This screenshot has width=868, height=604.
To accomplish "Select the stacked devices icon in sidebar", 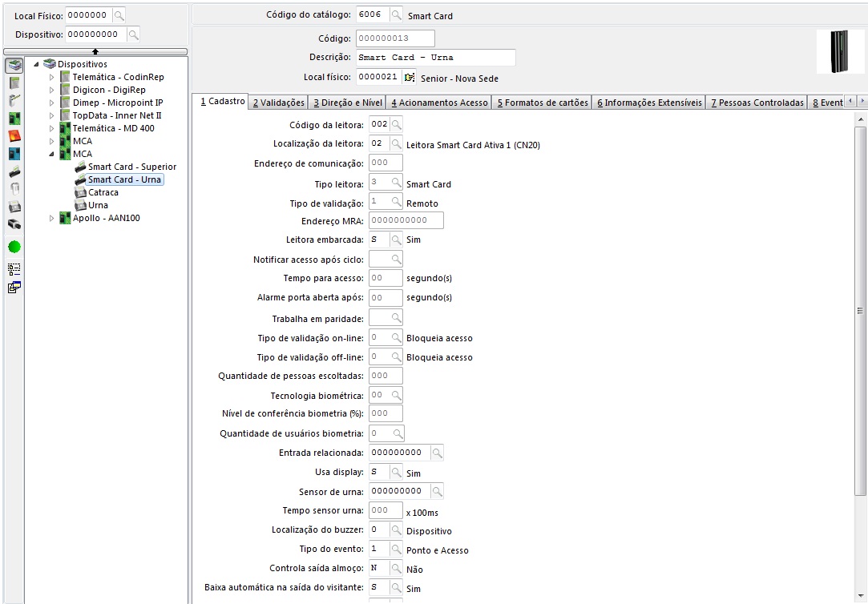I will point(14,65).
